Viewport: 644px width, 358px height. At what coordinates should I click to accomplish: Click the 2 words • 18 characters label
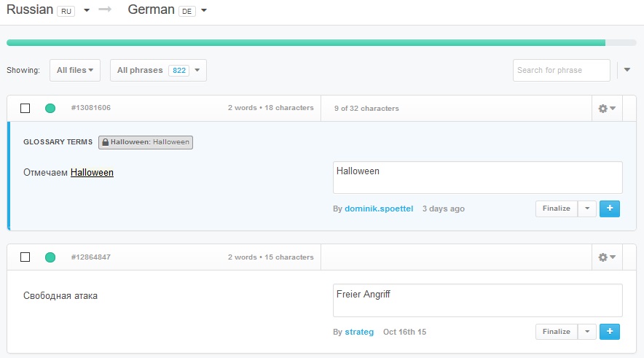[x=271, y=108]
